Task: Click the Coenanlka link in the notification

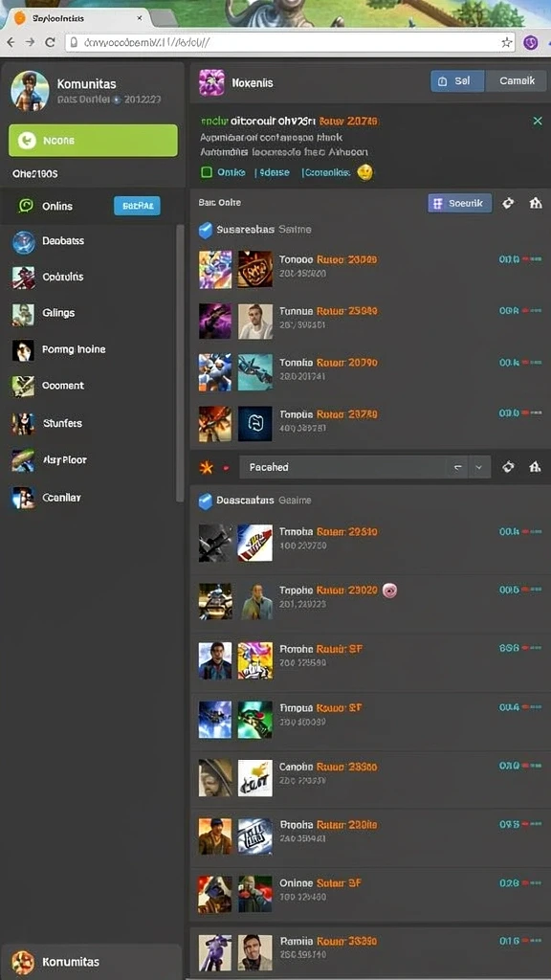Action: tap(327, 172)
